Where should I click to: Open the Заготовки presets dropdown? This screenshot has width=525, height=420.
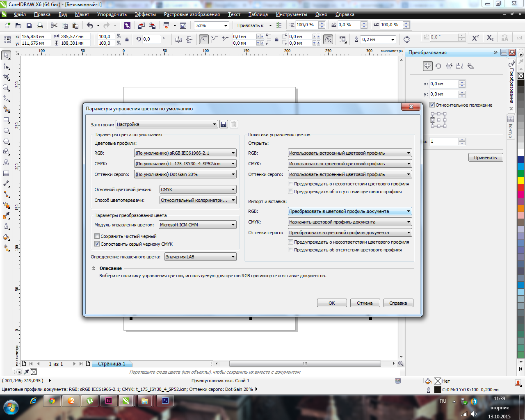[167, 124]
